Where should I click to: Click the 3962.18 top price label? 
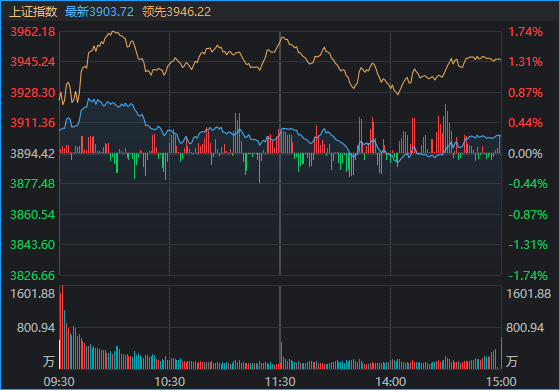[33, 32]
